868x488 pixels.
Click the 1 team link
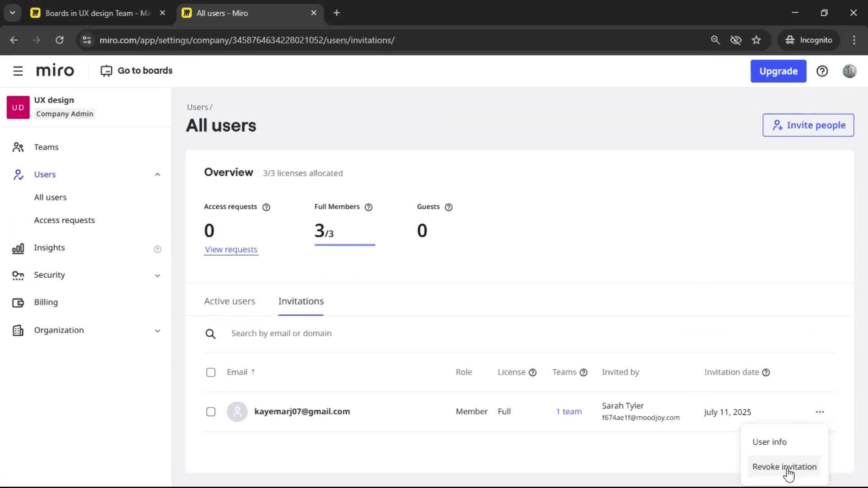569,412
